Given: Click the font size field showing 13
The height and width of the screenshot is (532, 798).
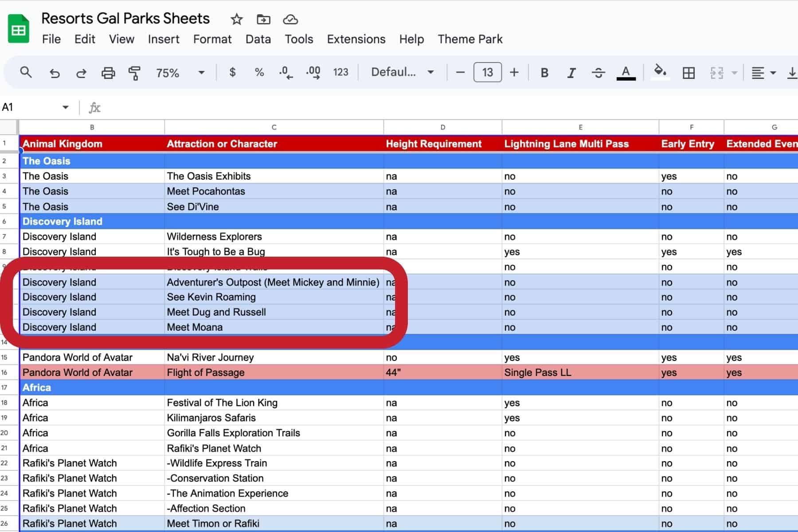Looking at the screenshot, I should pos(488,72).
